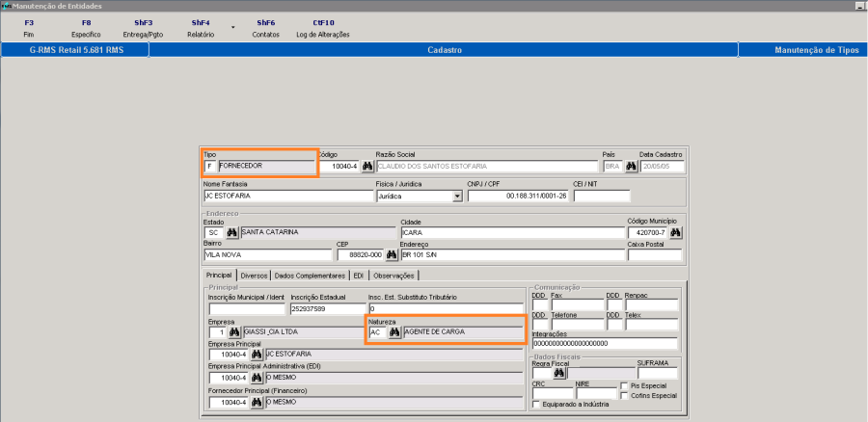868x422 pixels.
Task: Open ShF4 Relatório toolbar item
Action: pos(201,29)
